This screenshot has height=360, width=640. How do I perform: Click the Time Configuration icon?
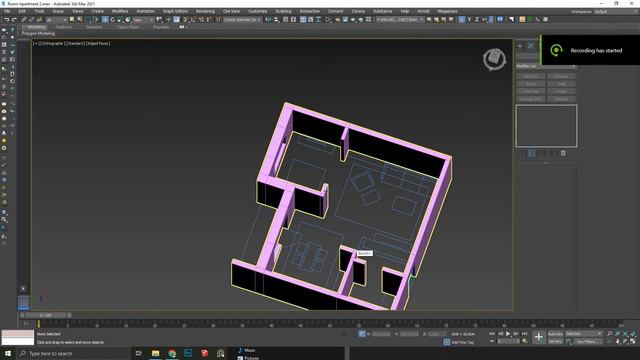524,341
